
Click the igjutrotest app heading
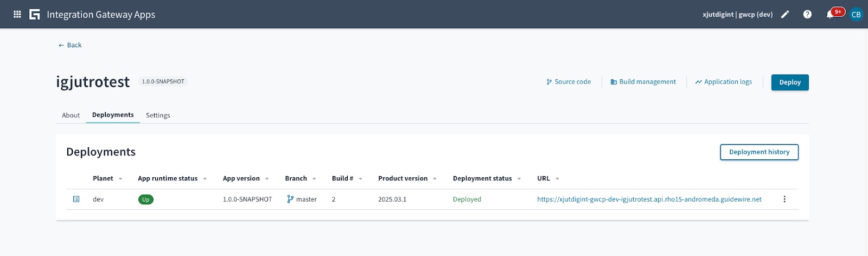point(93,82)
